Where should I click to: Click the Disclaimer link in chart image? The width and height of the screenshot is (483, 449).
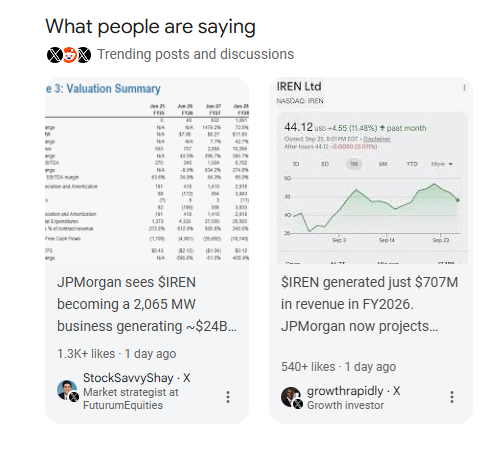tap(377, 139)
